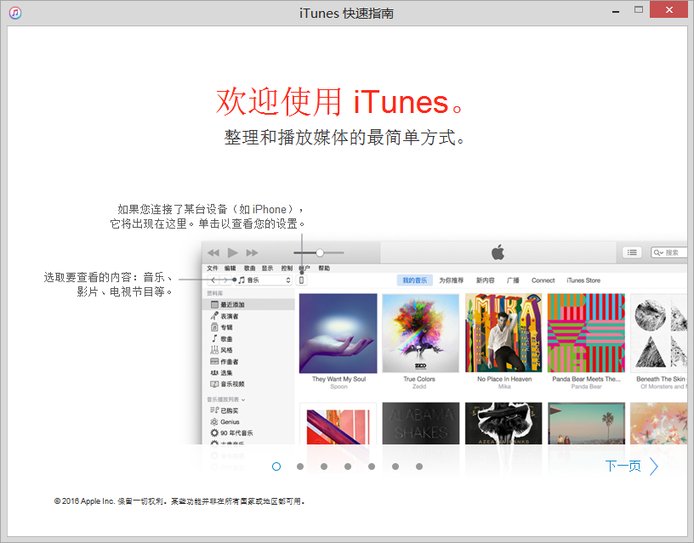Click the iTunes logo in the title bar
The image size is (694, 543).
(x=15, y=12)
